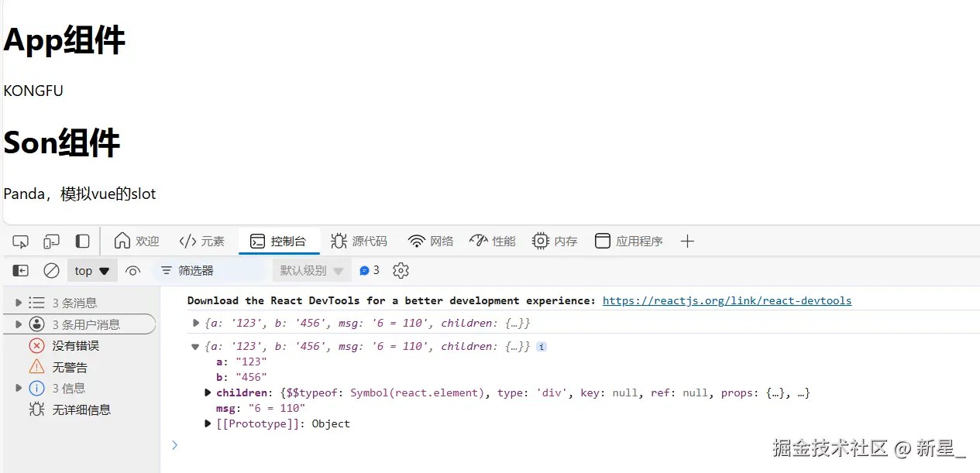Click the Son组件 heading
The width and height of the screenshot is (980, 473).
pos(61,143)
